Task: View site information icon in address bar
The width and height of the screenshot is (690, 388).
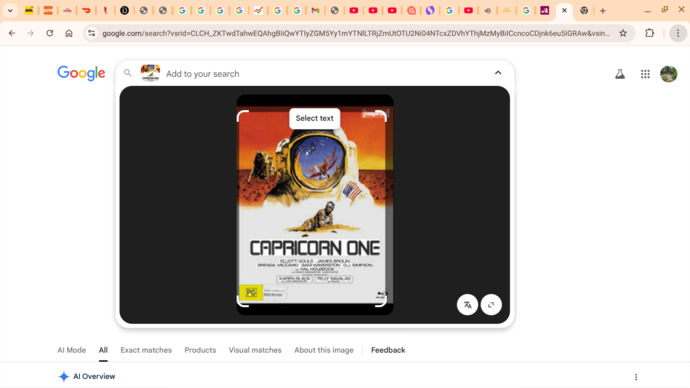Action: [91, 33]
